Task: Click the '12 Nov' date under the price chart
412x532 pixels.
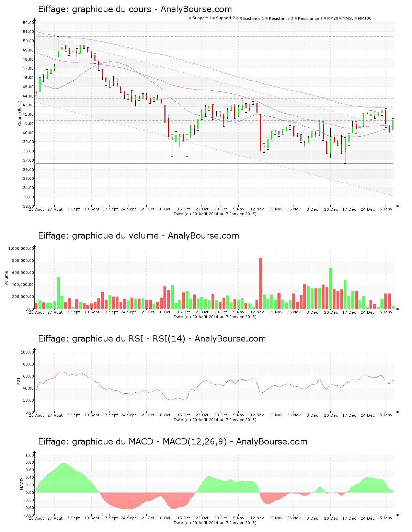Action: [x=257, y=209]
